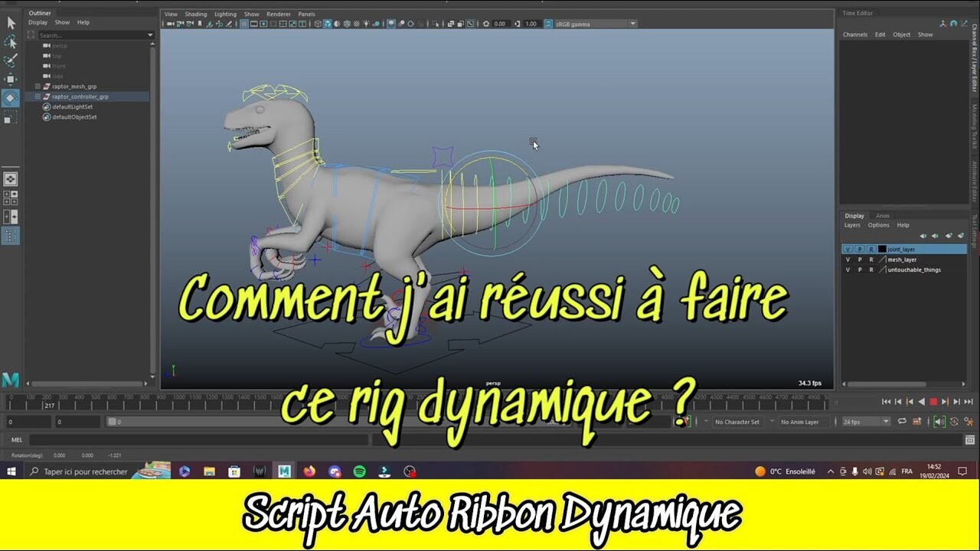
Task: Enable the mute audio toggle in the playback bar
Action: coord(939,421)
